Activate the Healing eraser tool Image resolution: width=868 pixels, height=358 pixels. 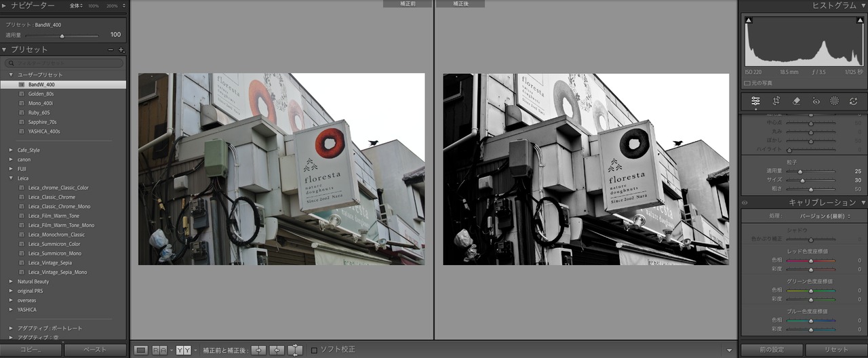point(797,101)
